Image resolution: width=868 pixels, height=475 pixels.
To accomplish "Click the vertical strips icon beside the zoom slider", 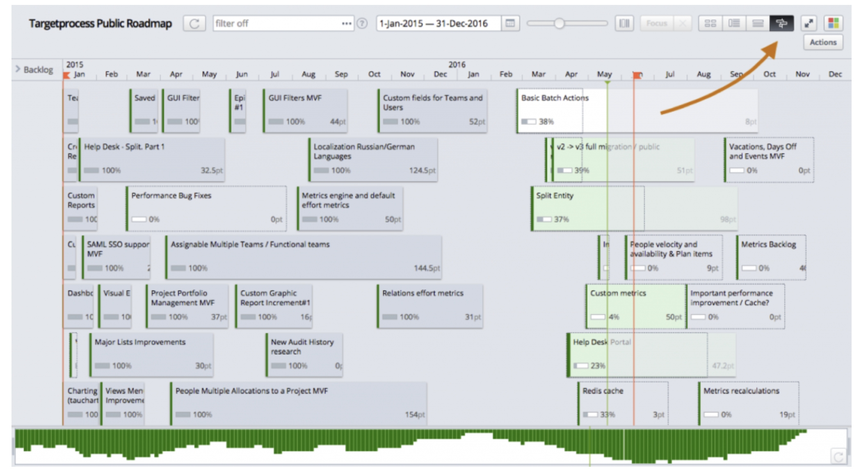I will click(x=624, y=23).
